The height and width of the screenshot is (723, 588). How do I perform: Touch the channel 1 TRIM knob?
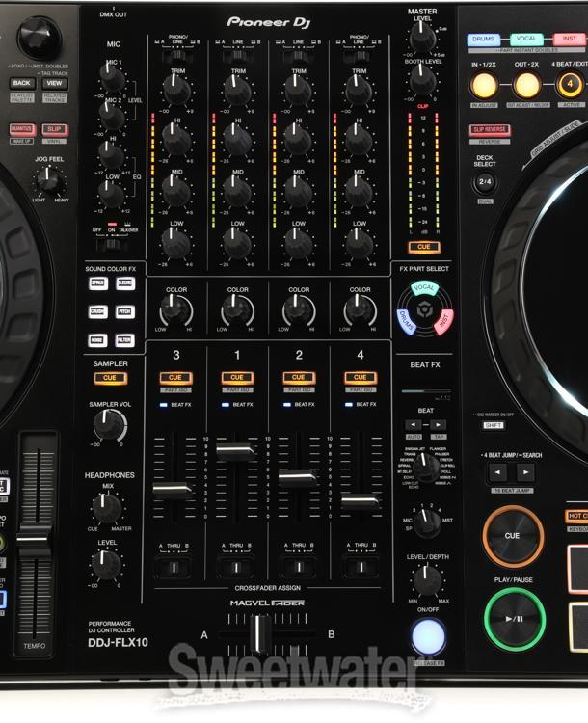(x=237, y=90)
